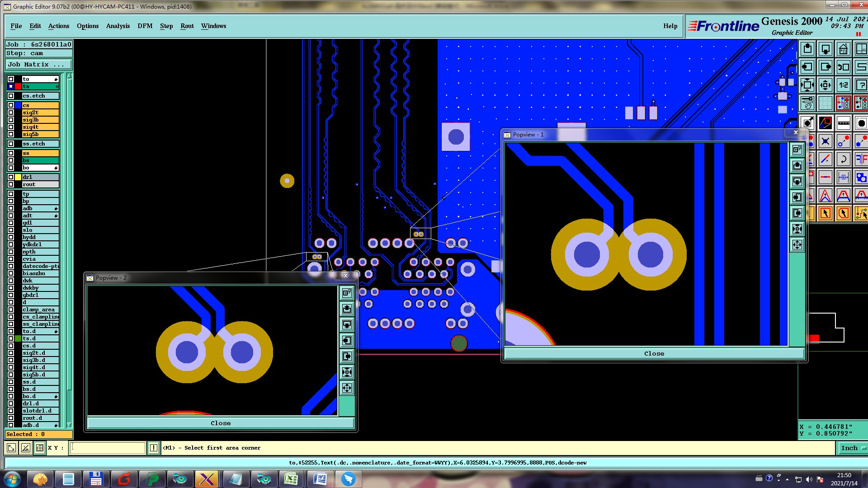Click the zoom area red-blue box icon
Image resolution: width=868 pixels, height=488 pixels.
click(x=826, y=123)
